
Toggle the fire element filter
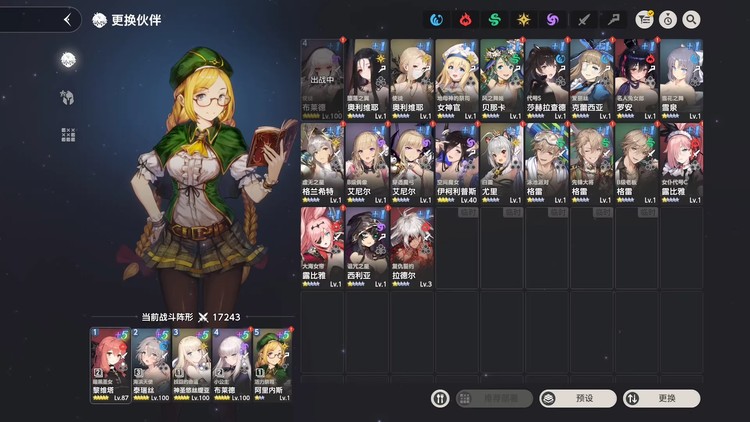click(x=465, y=20)
